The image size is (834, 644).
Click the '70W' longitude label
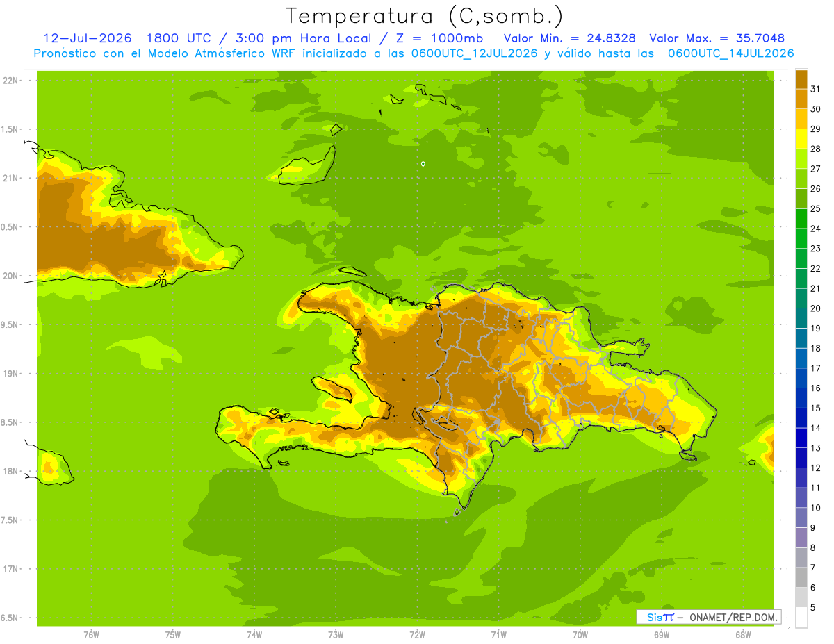click(x=580, y=634)
